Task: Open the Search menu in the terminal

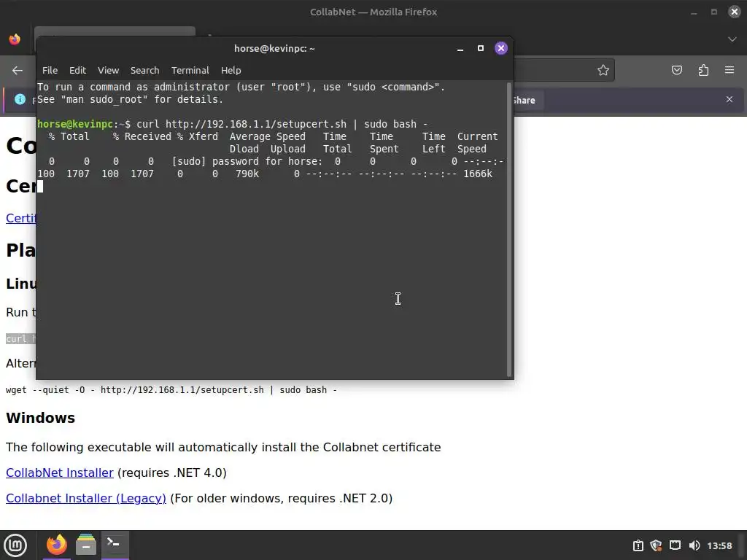Action: (145, 71)
